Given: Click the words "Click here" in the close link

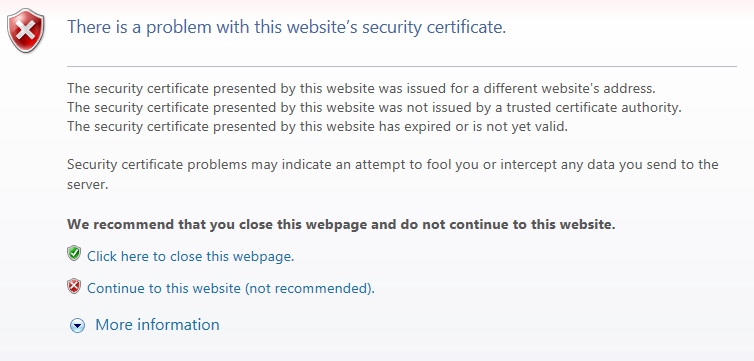Looking at the screenshot, I should [x=118, y=256].
